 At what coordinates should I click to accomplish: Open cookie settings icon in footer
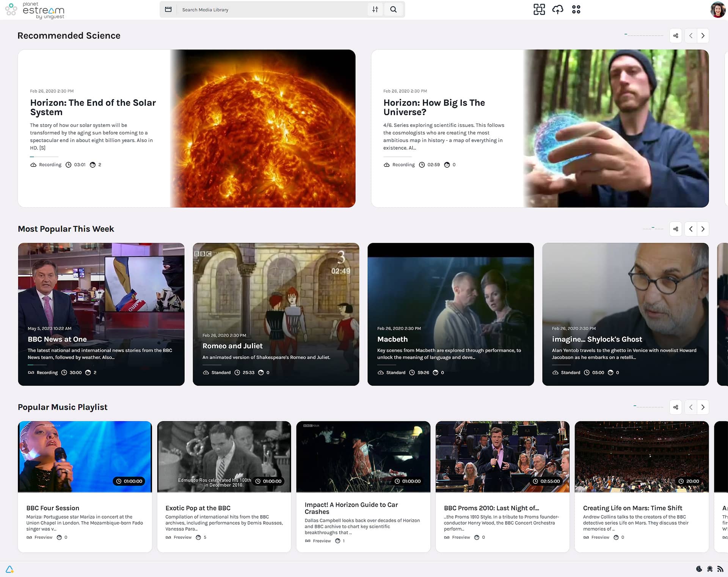[x=699, y=569]
